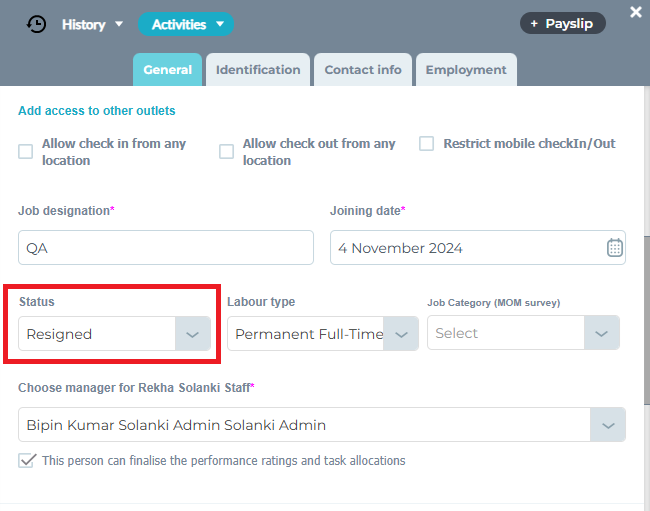Click the History clock icon
650x511 pixels.
pos(36,24)
